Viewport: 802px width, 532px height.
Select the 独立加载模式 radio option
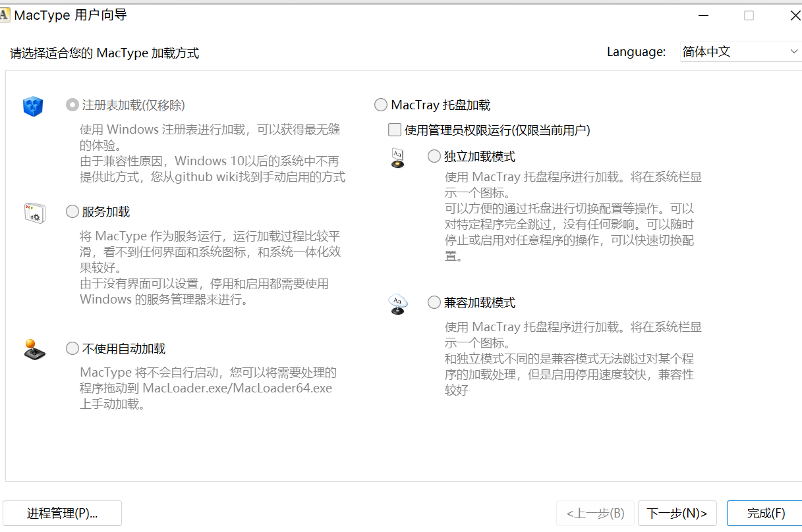(x=434, y=156)
